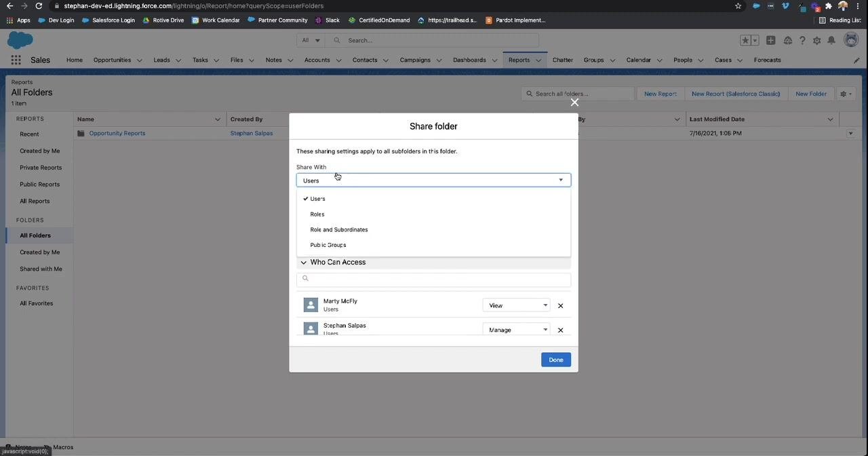Image resolution: width=868 pixels, height=456 pixels.
Task: Go to the Home tab
Action: [x=75, y=60]
